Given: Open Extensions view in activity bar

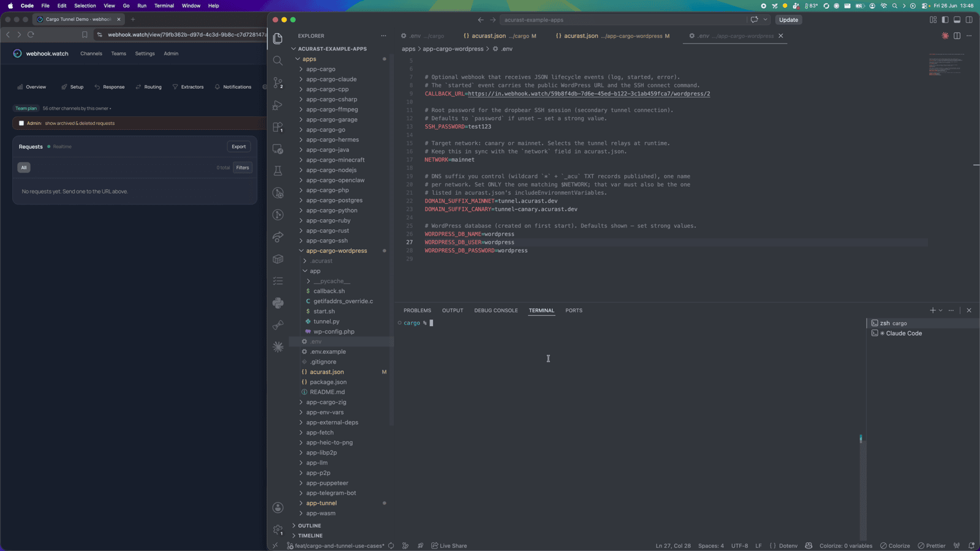Looking at the screenshot, I should pos(278,127).
